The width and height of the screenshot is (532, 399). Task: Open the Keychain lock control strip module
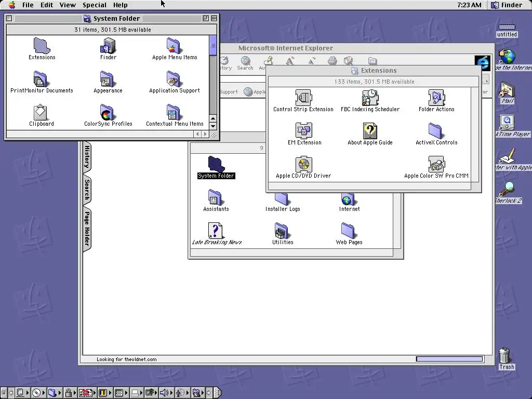tap(70, 393)
